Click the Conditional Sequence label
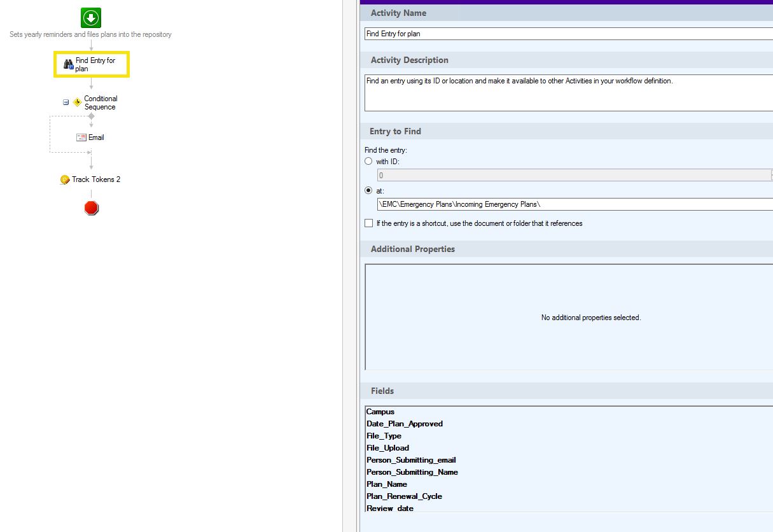The image size is (773, 532). point(101,102)
